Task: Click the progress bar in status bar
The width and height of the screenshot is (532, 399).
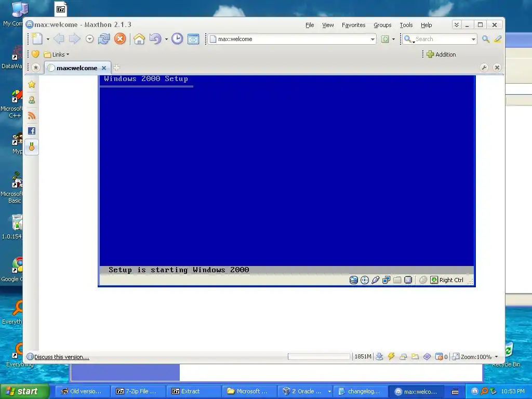Action: click(x=318, y=356)
